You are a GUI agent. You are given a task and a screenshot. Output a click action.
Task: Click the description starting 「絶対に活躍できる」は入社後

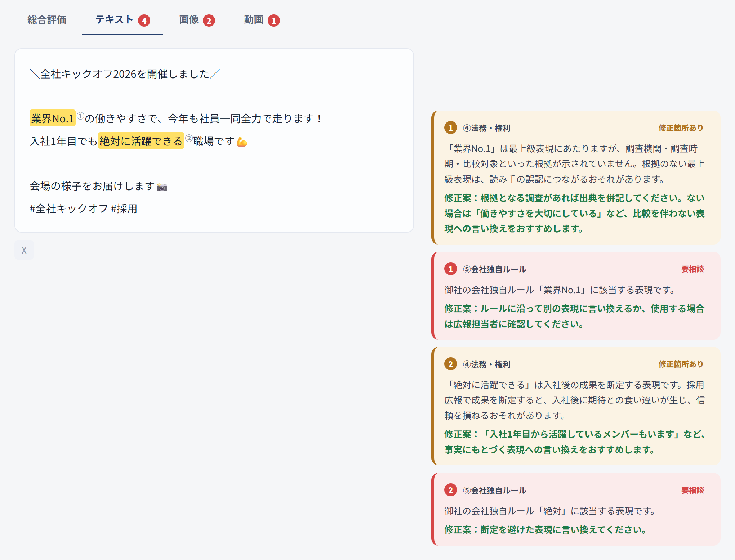point(574,400)
